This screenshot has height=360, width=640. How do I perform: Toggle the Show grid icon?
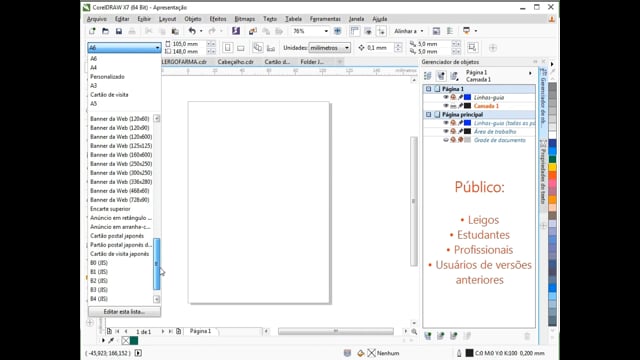368,31
